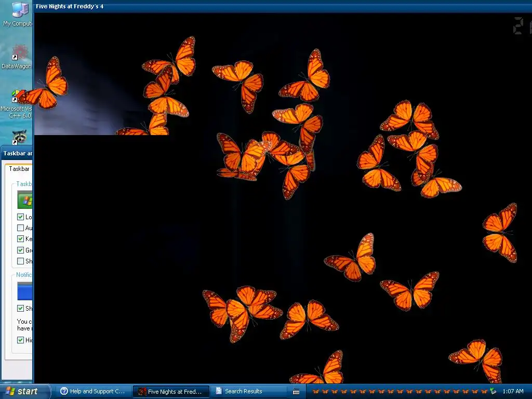Click the Taskbar properties dialog title bar
The height and width of the screenshot is (399, 532).
click(17, 153)
